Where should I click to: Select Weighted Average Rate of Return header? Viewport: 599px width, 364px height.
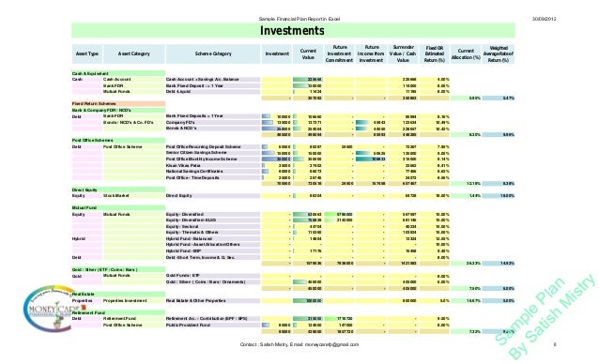[x=499, y=53]
